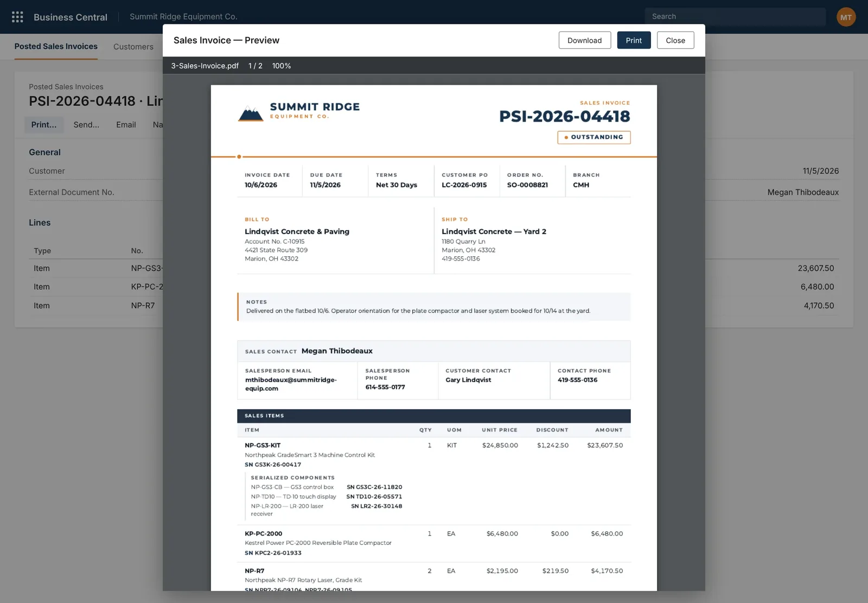Click the NP-R7 cell in background lines
Viewport: 868px width, 603px height.
click(143, 306)
